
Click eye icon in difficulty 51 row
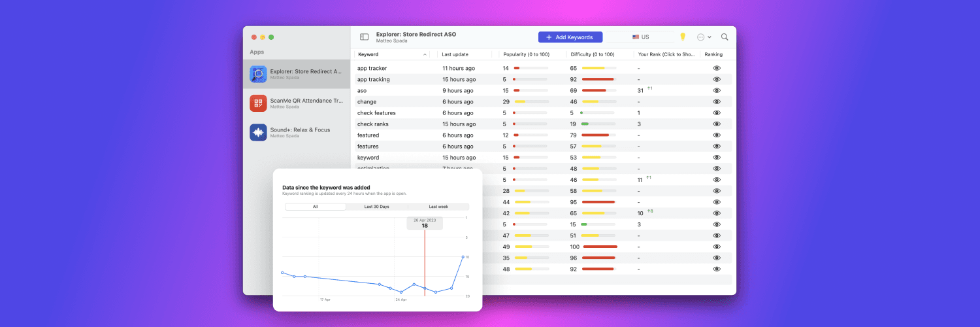tap(717, 235)
